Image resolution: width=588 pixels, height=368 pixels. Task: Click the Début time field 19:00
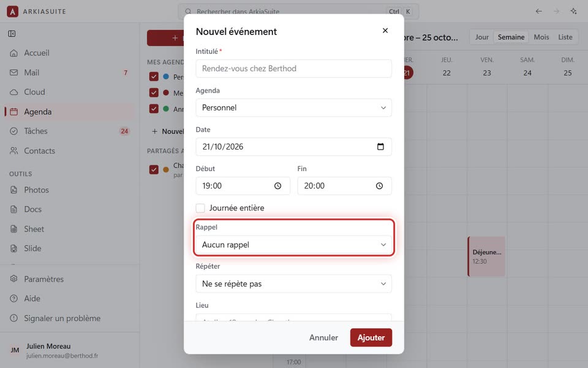243,186
